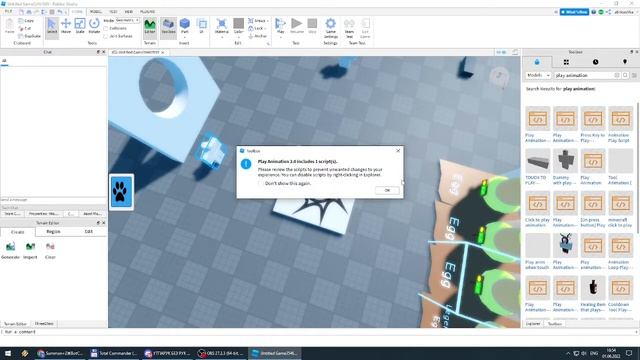The height and width of the screenshot is (360, 640).
Task: Click the Play test button
Action: pyautogui.click(x=280, y=25)
